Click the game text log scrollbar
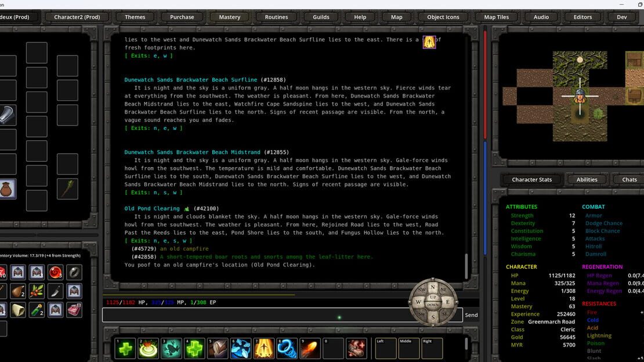The height and width of the screenshot is (362, 644). (x=466, y=266)
